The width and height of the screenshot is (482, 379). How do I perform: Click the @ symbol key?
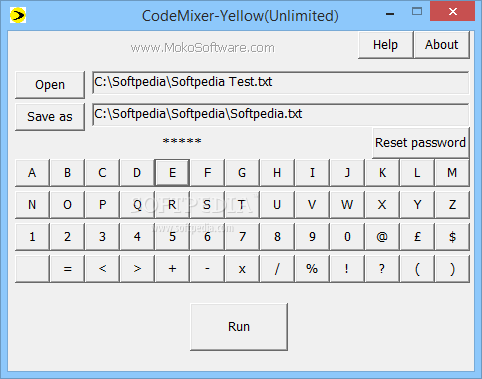tap(382, 237)
